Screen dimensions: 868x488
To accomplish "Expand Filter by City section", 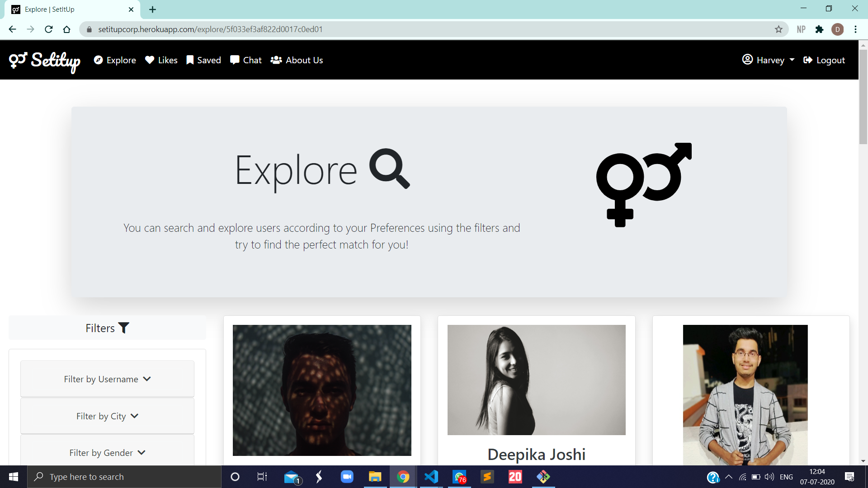I will pyautogui.click(x=107, y=416).
